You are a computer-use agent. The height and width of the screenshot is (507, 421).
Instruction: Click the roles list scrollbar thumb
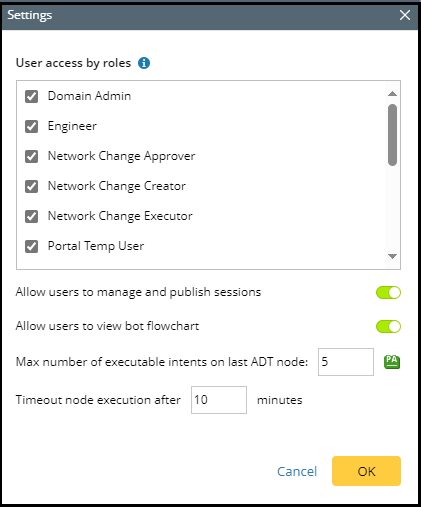pos(392,135)
